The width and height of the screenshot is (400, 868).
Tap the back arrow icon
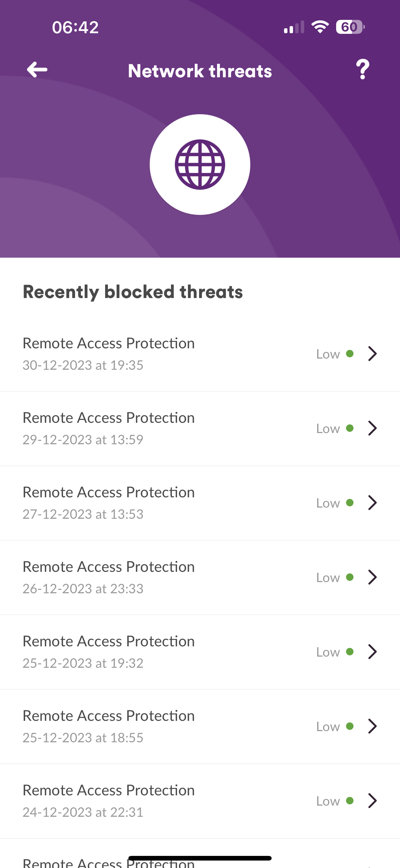pos(37,70)
